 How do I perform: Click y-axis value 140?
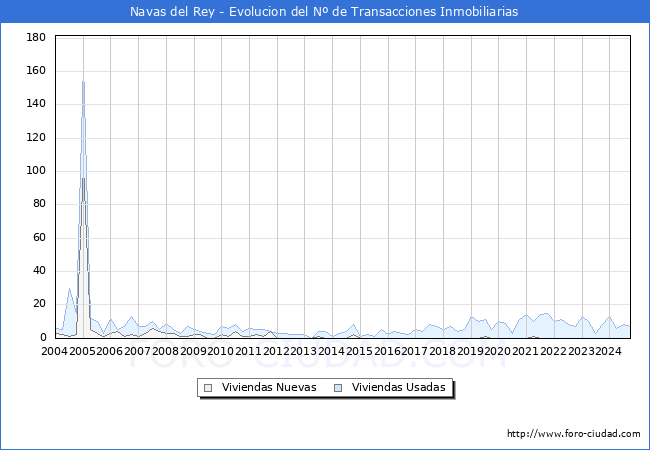click(x=36, y=104)
